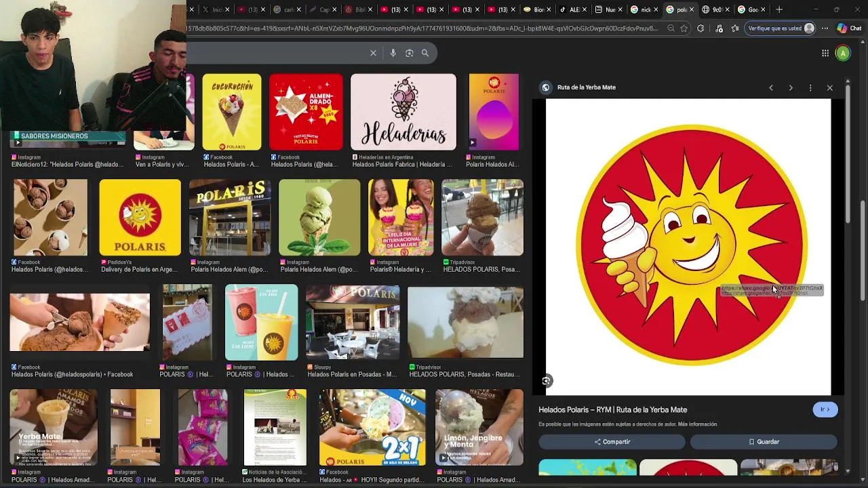Open the Yerba Mate cone video thumbnail
The image size is (868, 488).
(54, 427)
